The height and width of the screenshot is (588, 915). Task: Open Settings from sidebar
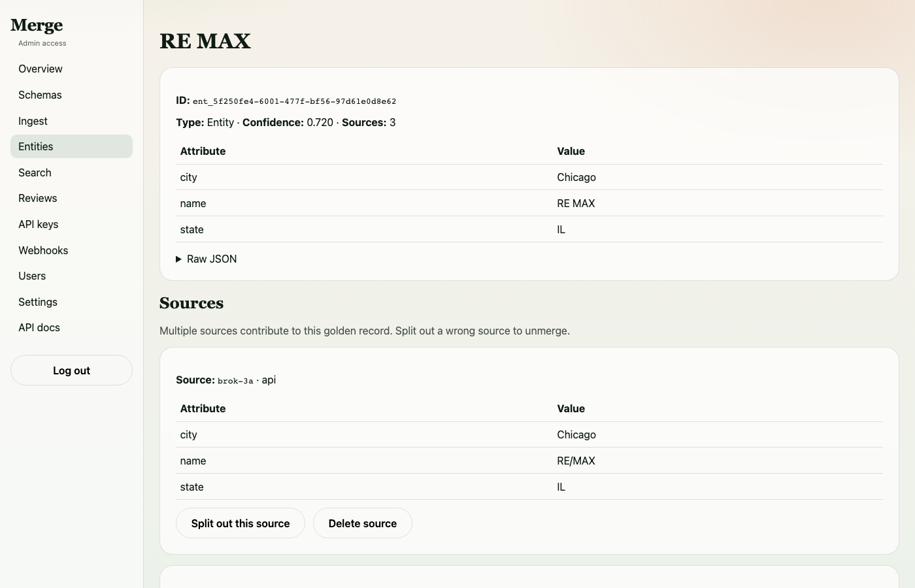[71, 302]
